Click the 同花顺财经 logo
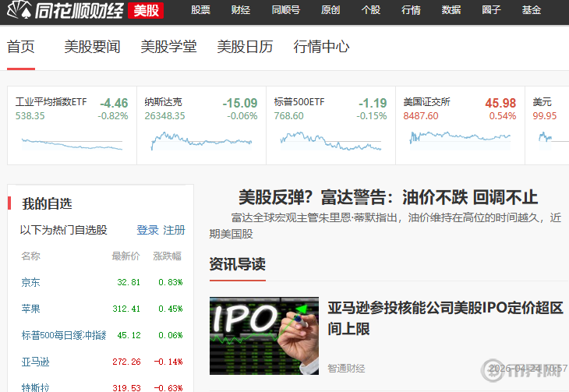Image resolution: width=569 pixels, height=392 pixels. pyautogui.click(x=65, y=10)
